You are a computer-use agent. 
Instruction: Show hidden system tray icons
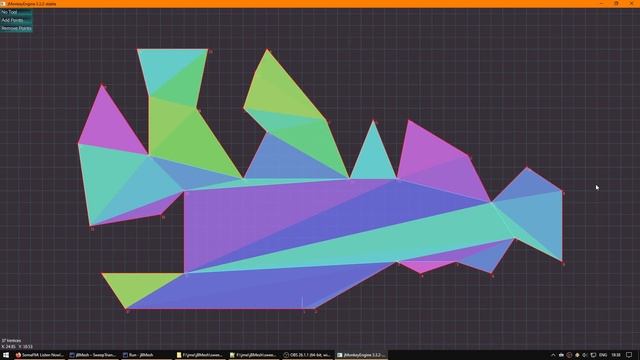553,355
